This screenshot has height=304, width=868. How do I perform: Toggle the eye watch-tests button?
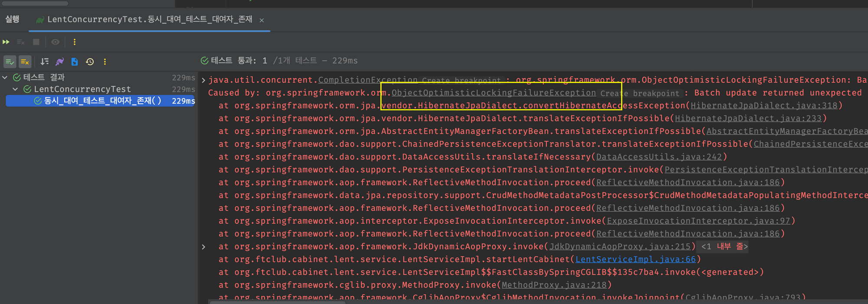point(55,42)
